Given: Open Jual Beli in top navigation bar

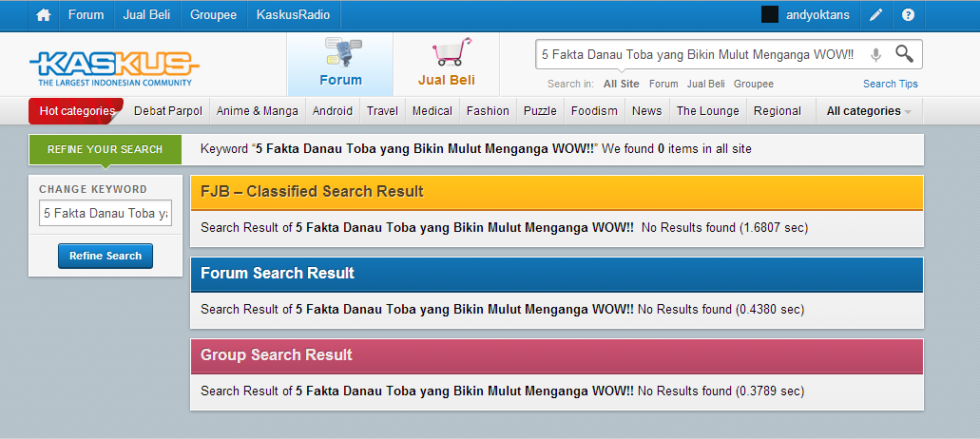Looking at the screenshot, I should (147, 15).
